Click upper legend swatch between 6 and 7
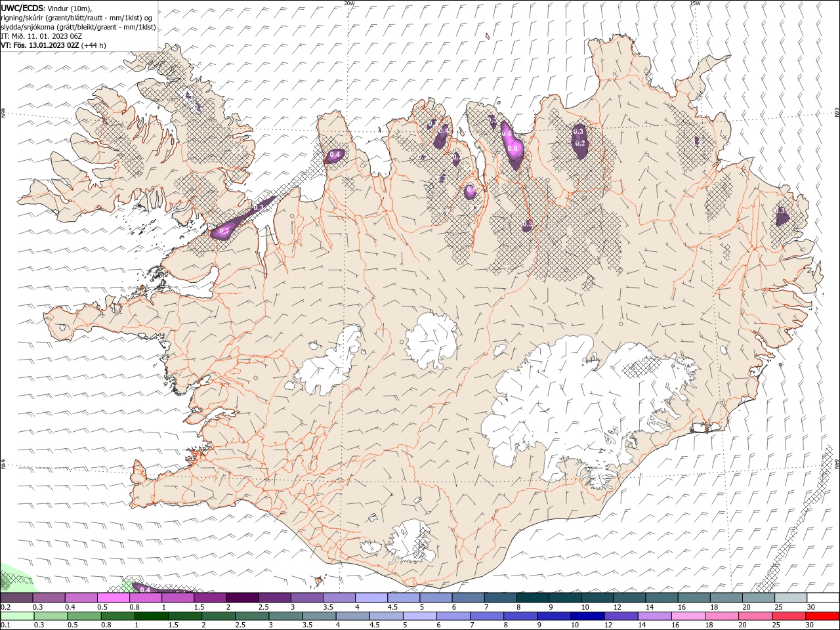 (x=468, y=598)
